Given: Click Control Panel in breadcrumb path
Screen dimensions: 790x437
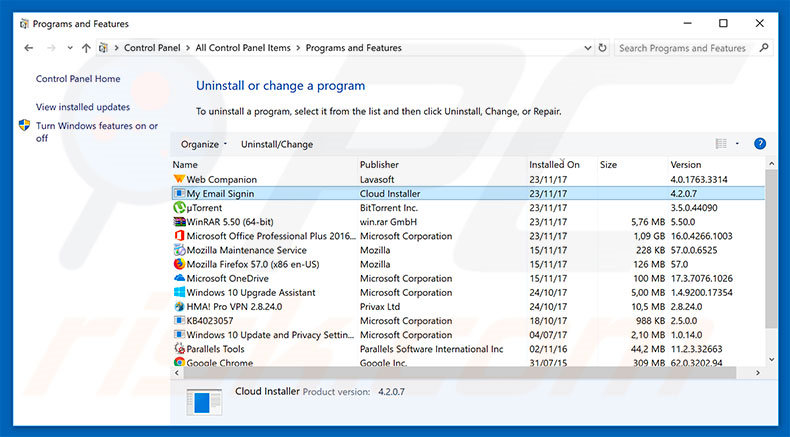Looking at the screenshot, I should [152, 48].
